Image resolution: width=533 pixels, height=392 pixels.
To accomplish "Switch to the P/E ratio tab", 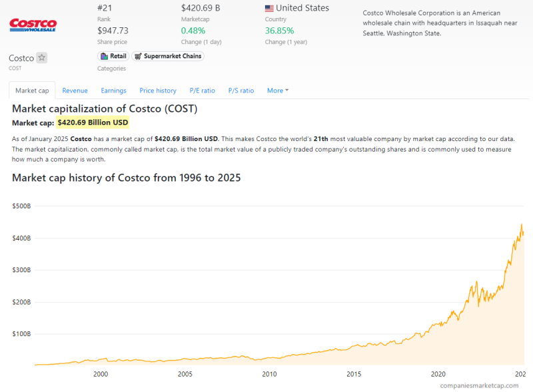I will [x=203, y=91].
